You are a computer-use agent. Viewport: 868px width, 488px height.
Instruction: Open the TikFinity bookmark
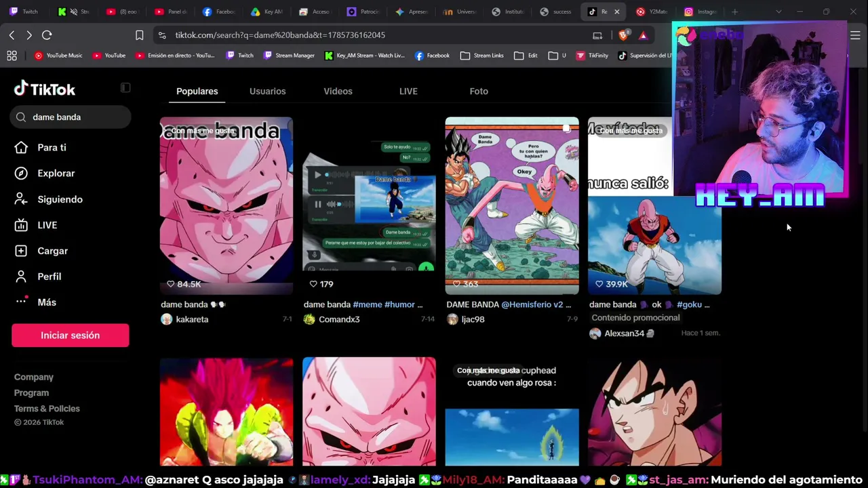pos(592,56)
